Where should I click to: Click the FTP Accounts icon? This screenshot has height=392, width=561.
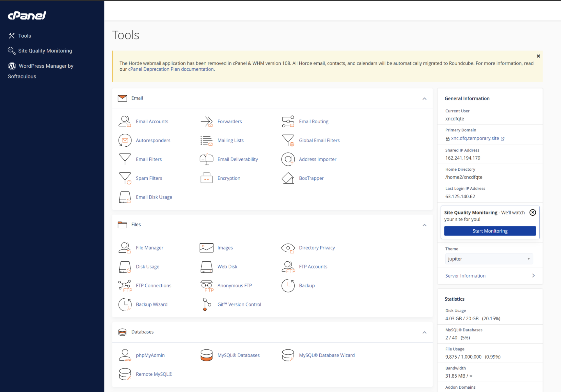(288, 267)
